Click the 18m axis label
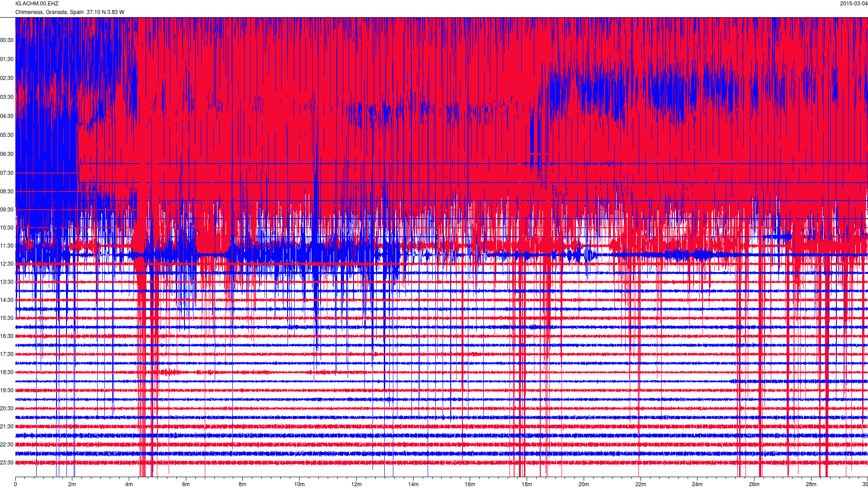The image size is (868, 488). pyautogui.click(x=527, y=484)
